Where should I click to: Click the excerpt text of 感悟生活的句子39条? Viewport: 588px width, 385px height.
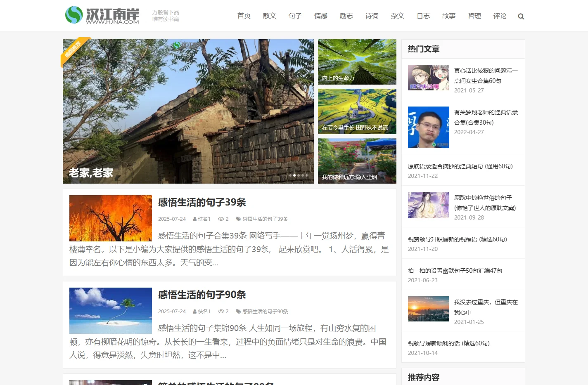229,249
